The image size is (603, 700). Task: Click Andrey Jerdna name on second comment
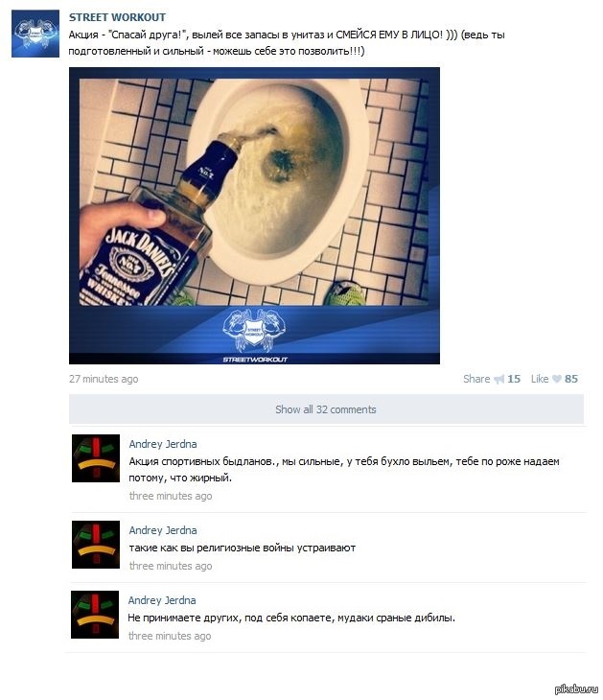pos(163,530)
